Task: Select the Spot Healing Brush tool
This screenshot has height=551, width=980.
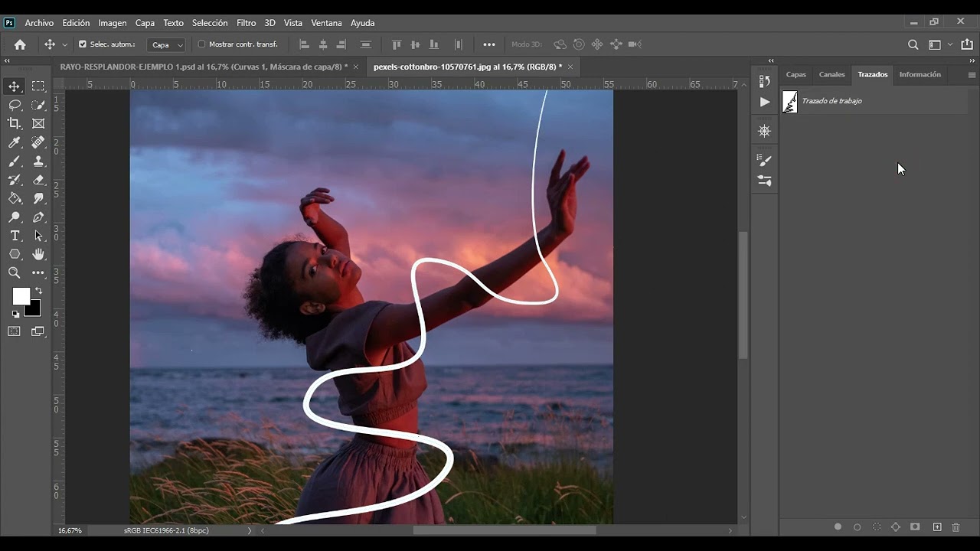Action: click(38, 142)
